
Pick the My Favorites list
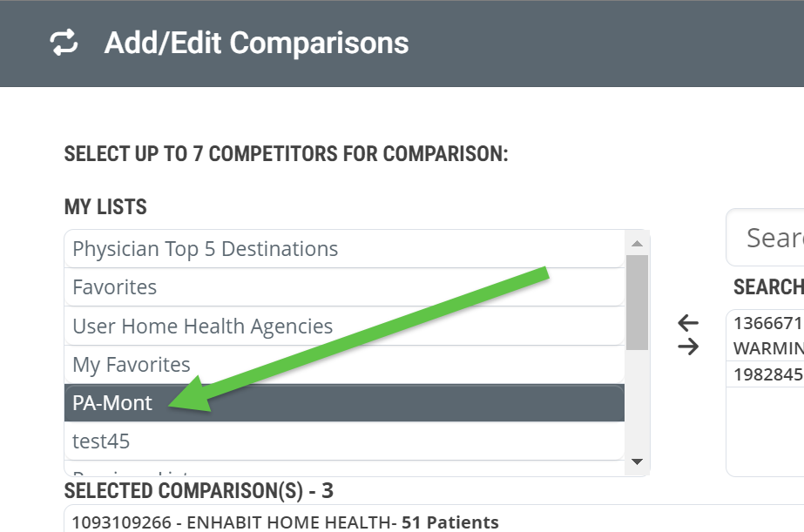click(344, 365)
